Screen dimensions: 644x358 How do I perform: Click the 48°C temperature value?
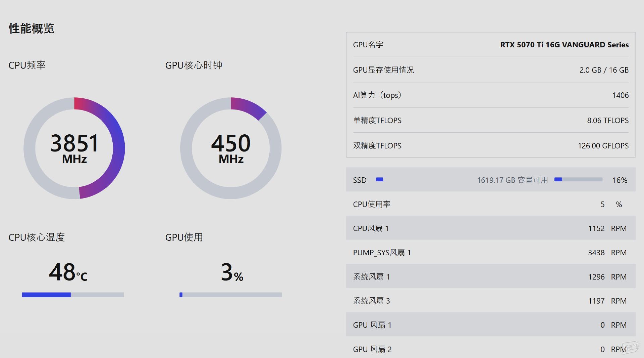click(68, 272)
